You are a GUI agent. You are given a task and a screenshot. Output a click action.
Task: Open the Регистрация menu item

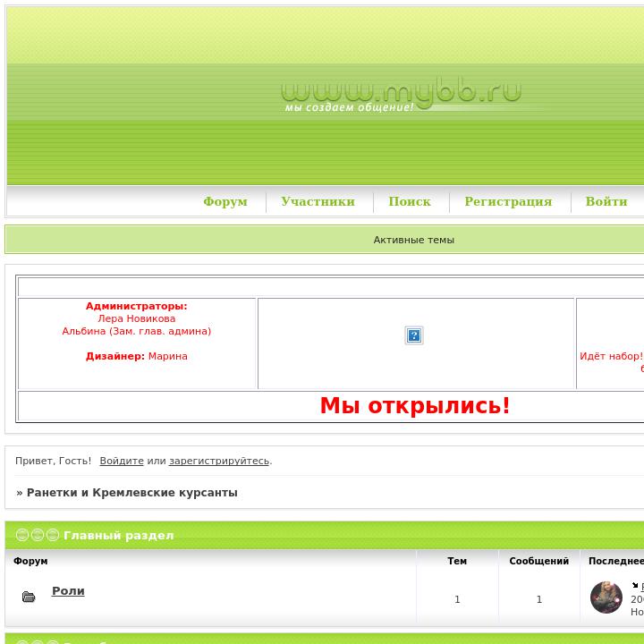[508, 201]
